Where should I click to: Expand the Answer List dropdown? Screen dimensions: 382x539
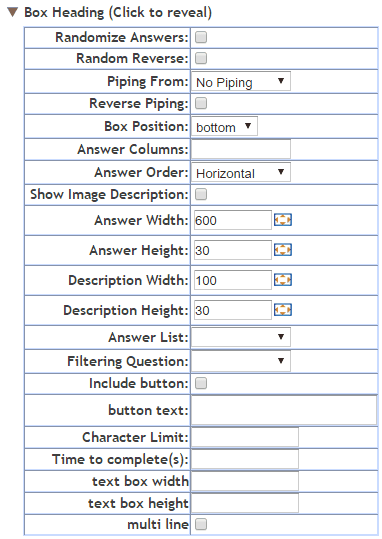point(241,337)
